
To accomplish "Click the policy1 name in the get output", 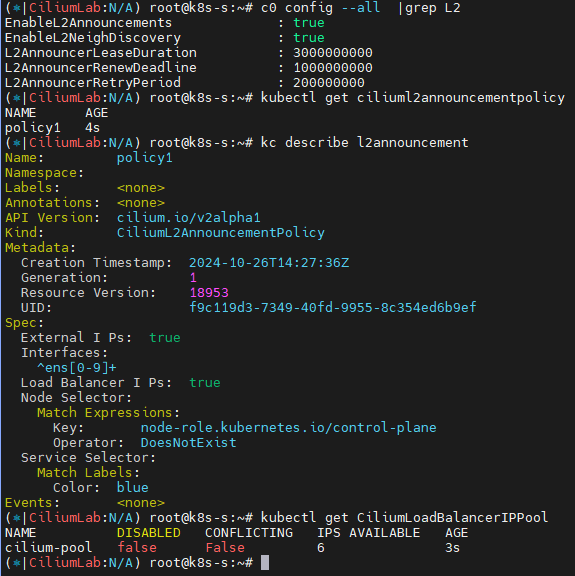I will click(x=33, y=128).
